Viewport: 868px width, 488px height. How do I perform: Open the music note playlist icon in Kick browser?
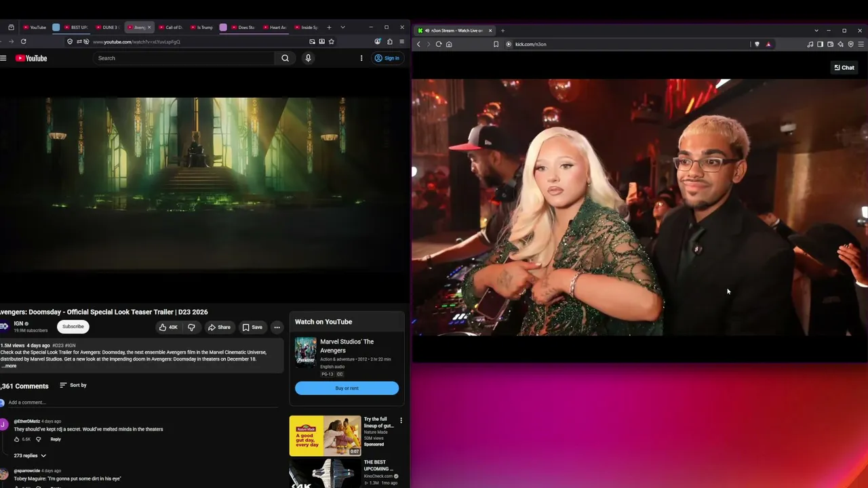tap(810, 44)
